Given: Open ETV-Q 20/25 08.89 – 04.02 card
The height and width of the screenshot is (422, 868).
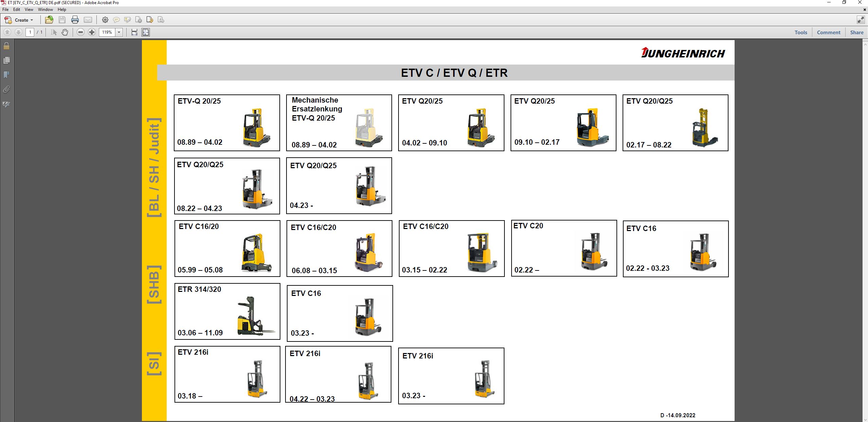Looking at the screenshot, I should [x=227, y=123].
